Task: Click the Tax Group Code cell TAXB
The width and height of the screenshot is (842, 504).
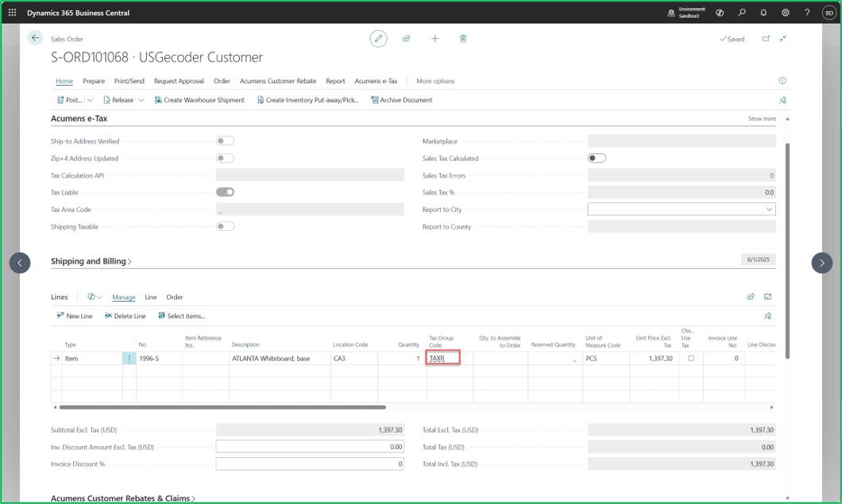Action: click(443, 358)
